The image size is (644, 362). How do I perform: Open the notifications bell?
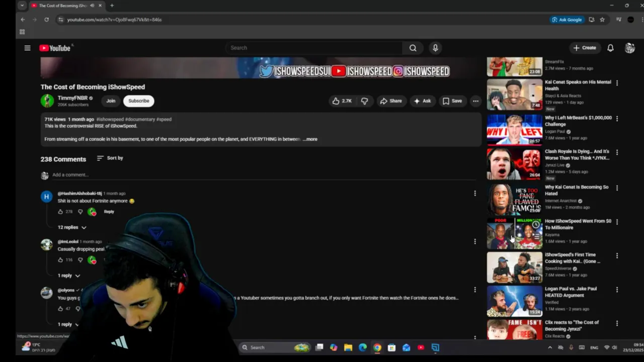point(610,48)
